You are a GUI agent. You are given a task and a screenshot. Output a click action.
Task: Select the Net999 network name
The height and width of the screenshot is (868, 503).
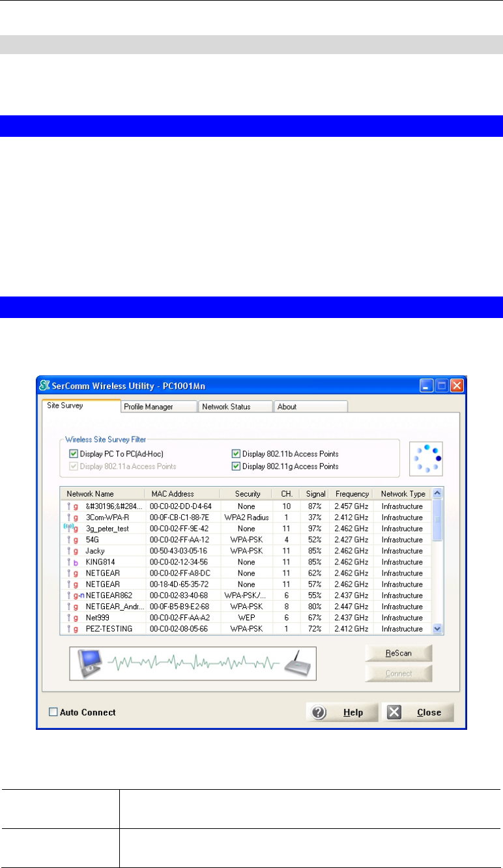point(98,617)
